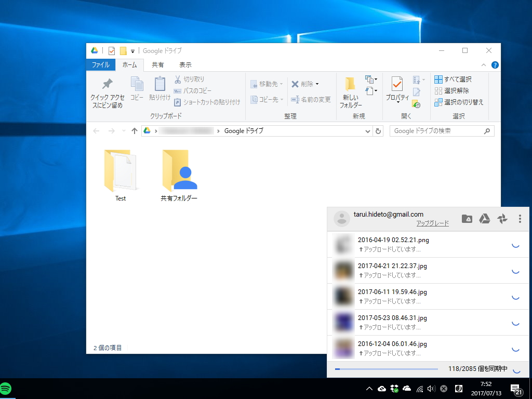Switch to the 表示 (View) ribbon tab
Image resolution: width=532 pixels, height=399 pixels.
(x=185, y=64)
